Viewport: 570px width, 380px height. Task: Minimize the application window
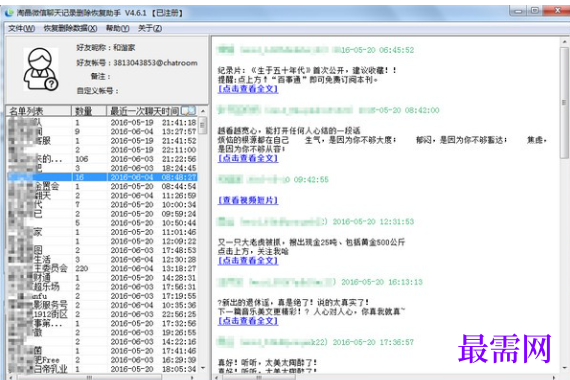[518, 11]
